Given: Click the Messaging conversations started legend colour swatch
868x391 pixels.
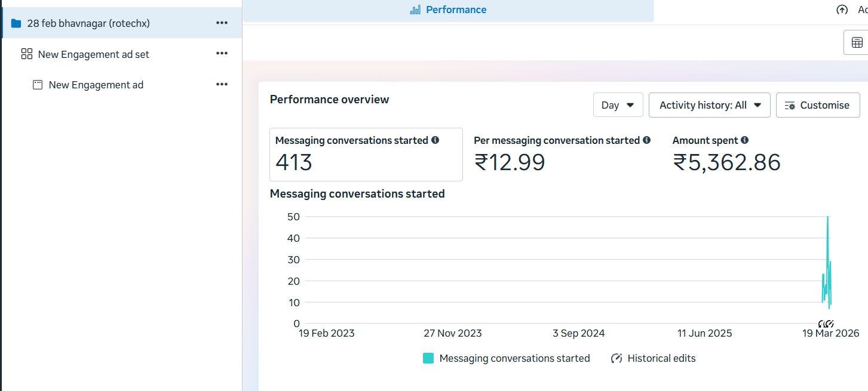Looking at the screenshot, I should coord(428,358).
